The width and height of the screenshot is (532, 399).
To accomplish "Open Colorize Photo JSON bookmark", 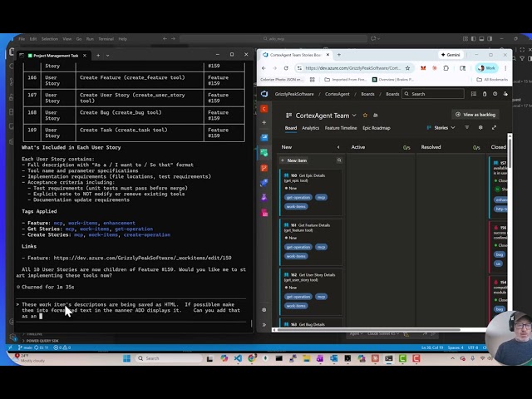I will [x=282, y=80].
